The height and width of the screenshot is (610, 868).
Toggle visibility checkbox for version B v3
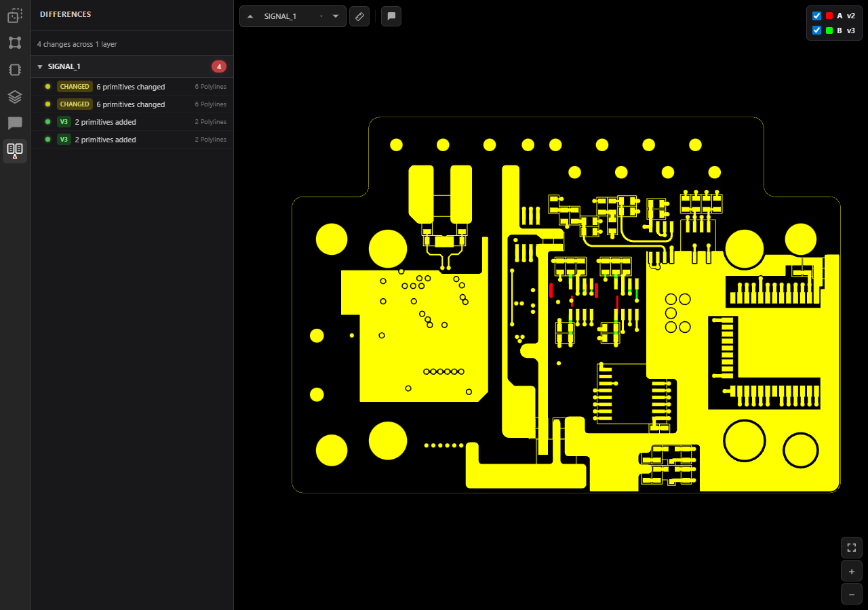[817, 30]
